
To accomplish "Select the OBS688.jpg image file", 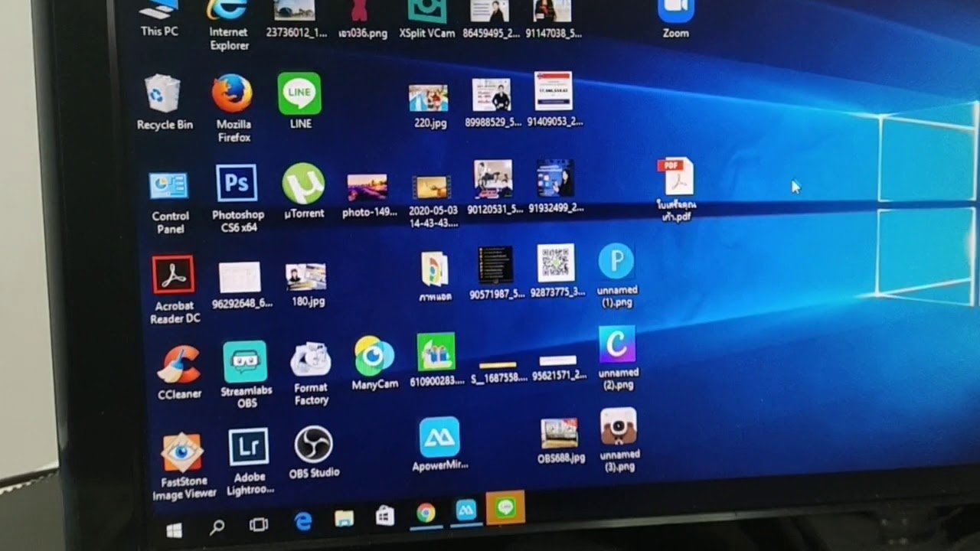I will (x=560, y=441).
